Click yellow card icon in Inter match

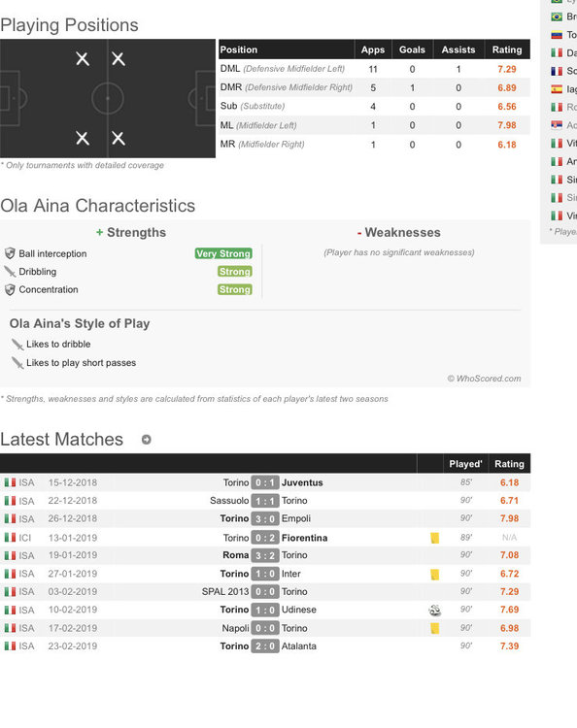tap(435, 575)
